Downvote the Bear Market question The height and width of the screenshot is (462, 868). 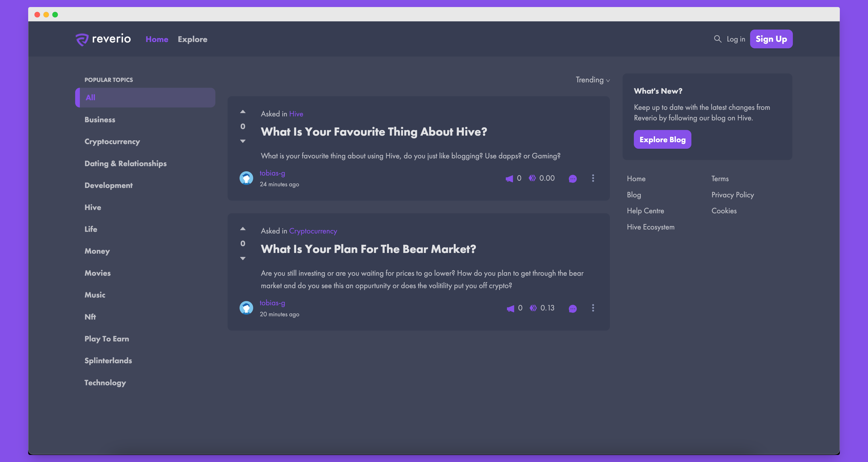click(x=243, y=258)
